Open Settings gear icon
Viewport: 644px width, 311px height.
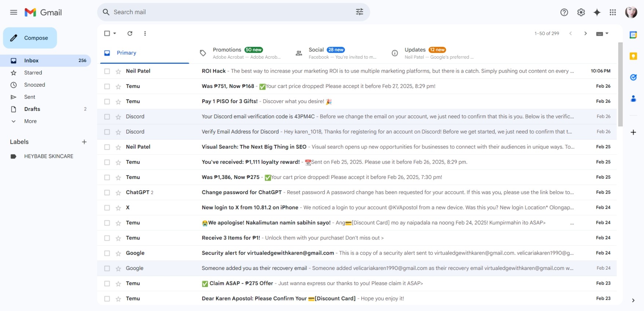point(581,12)
